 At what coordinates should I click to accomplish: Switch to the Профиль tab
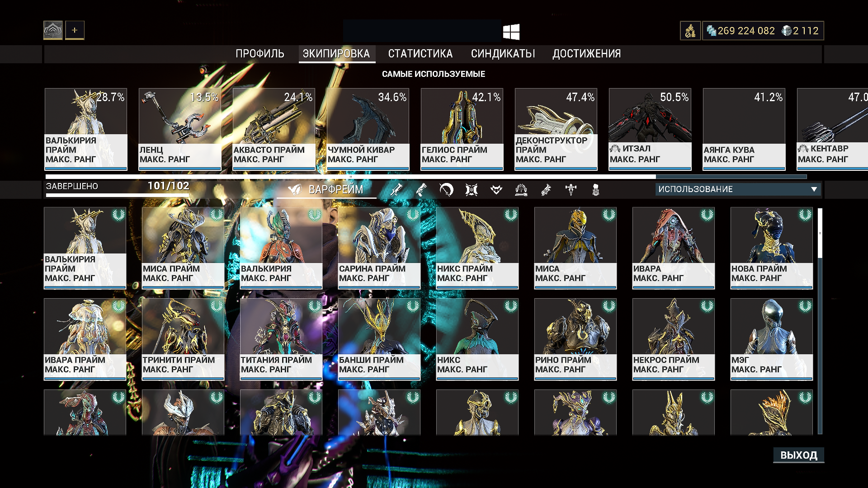(x=259, y=54)
